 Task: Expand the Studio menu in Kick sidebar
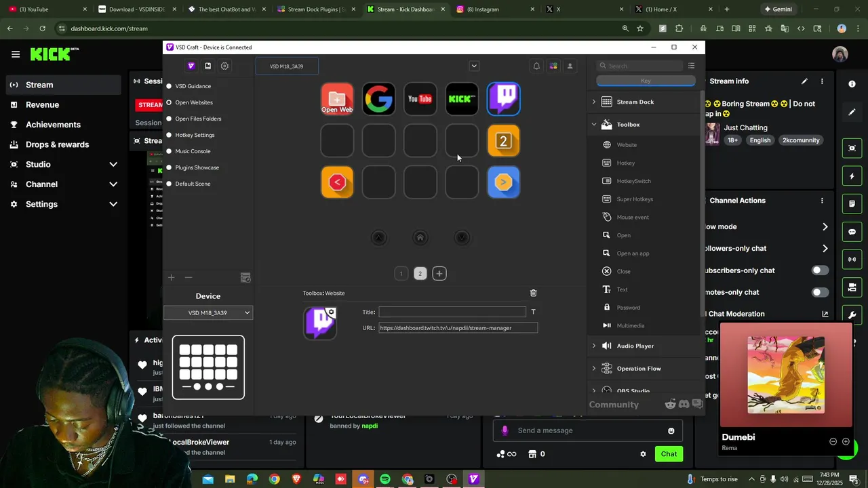pos(113,165)
